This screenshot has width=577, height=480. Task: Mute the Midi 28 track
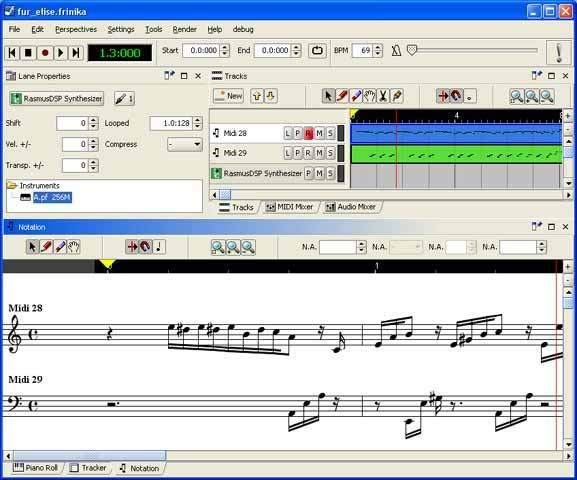coord(319,133)
